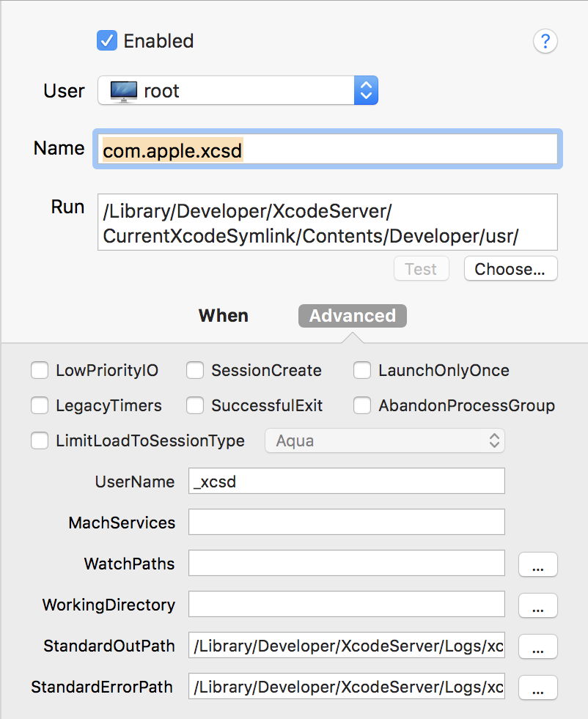Screen dimensions: 588x719
Task: Click the browse button next to WatchPaths
Action: coord(537,564)
